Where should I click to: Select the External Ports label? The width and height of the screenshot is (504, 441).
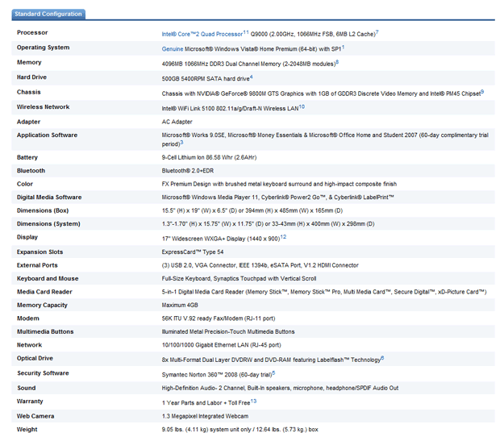[x=37, y=265]
